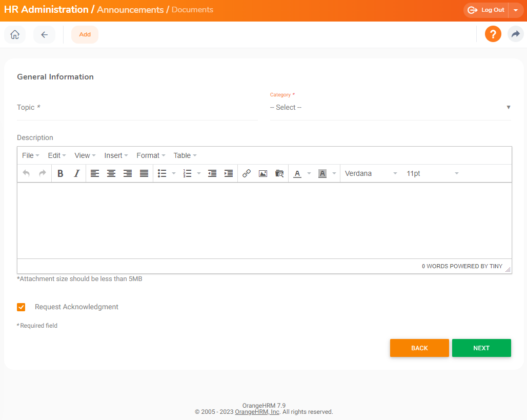Insert a bullet list
The height and width of the screenshot is (420, 527).
(x=162, y=173)
